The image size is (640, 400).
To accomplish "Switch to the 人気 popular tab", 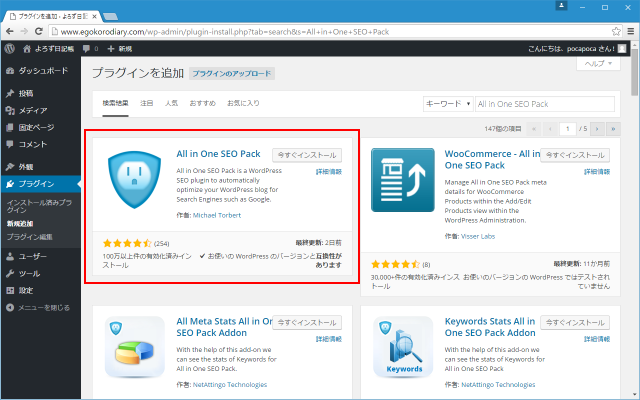I will [x=171, y=103].
